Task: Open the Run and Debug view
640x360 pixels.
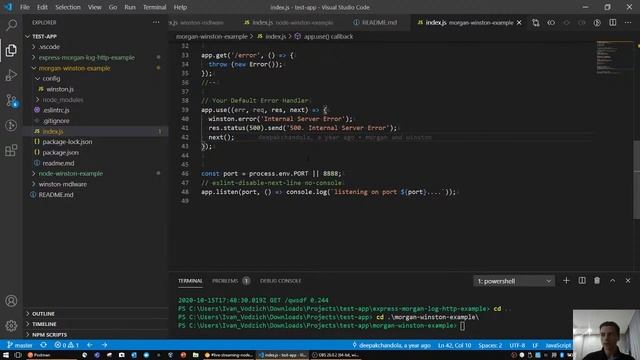Action: tap(11, 75)
